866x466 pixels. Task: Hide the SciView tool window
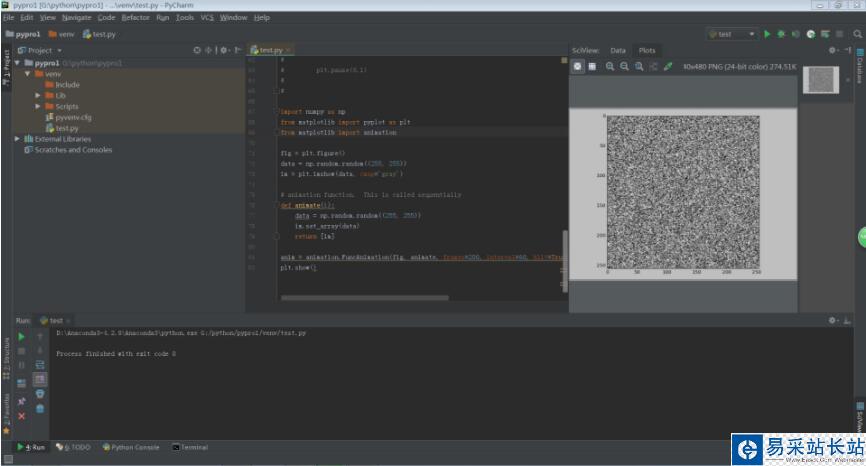(x=847, y=50)
